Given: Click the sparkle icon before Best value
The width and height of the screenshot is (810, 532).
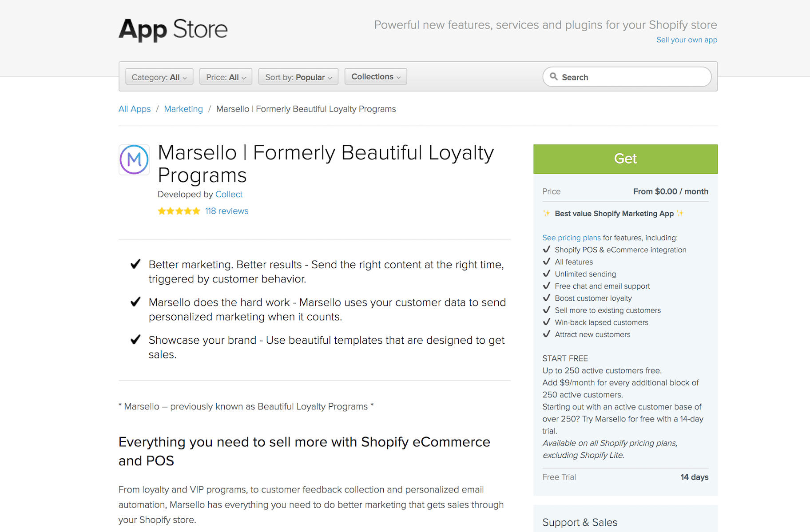Looking at the screenshot, I should (547, 214).
